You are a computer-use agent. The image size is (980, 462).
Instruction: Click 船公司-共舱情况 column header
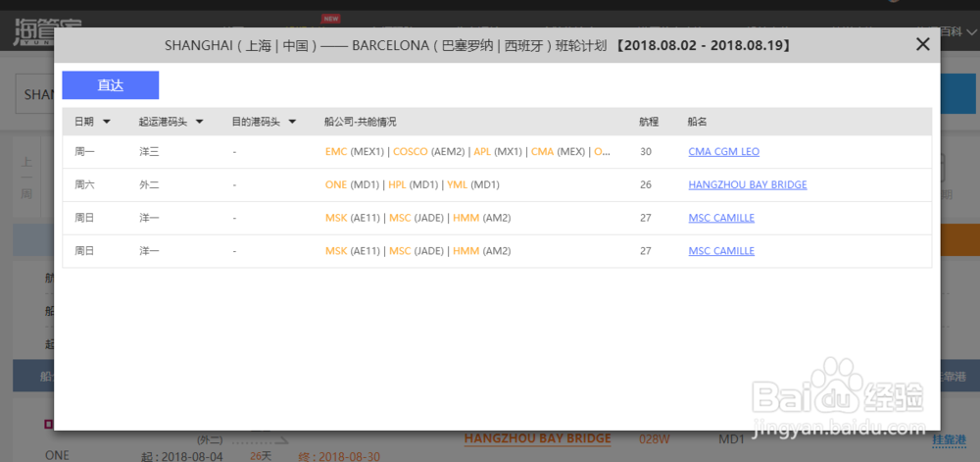click(361, 122)
